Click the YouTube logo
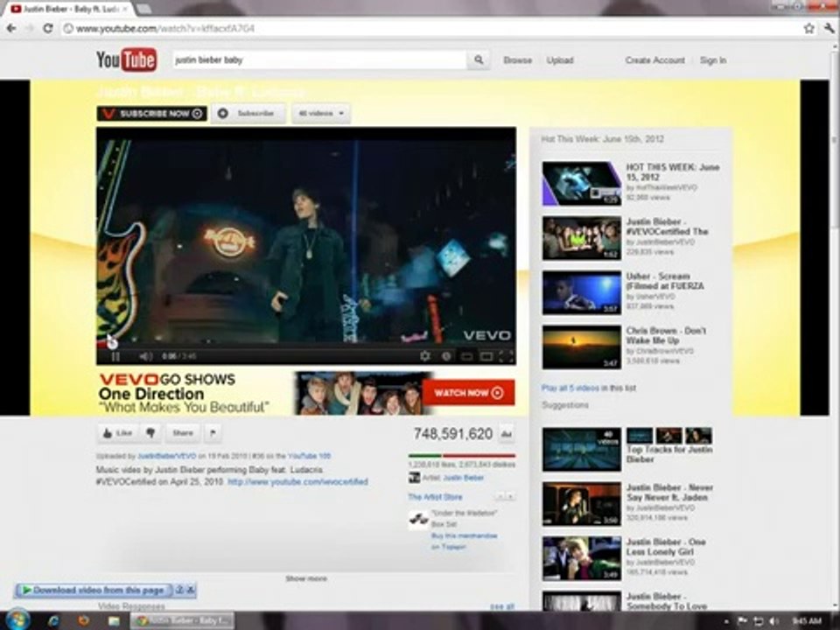840x630 pixels. pos(126,59)
